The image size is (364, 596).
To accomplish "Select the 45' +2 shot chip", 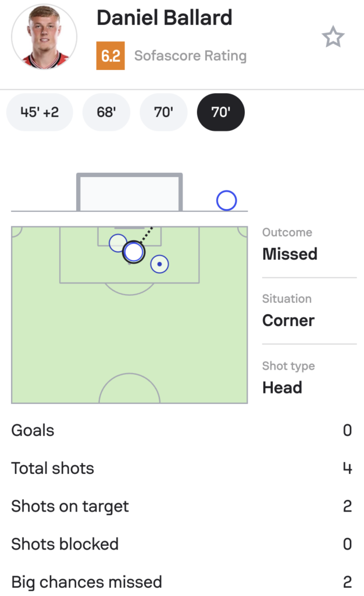I will click(x=40, y=112).
